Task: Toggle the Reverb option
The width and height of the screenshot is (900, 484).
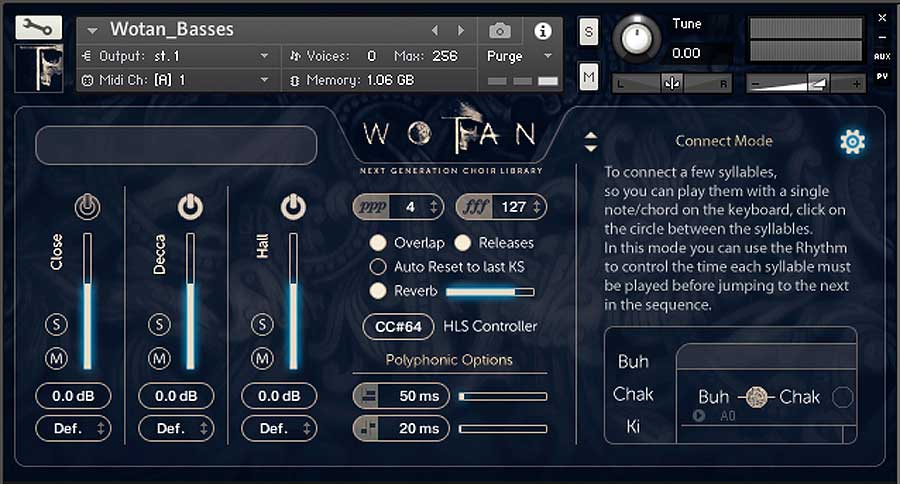Action: click(x=378, y=291)
